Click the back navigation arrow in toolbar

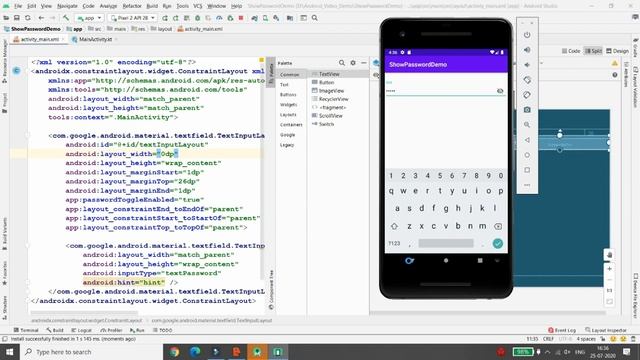point(41,18)
